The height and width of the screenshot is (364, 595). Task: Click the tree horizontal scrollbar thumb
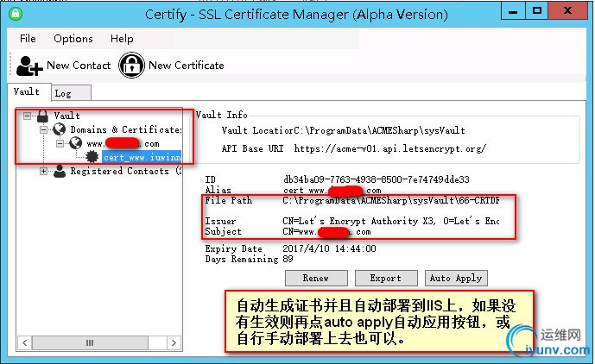click(90, 342)
